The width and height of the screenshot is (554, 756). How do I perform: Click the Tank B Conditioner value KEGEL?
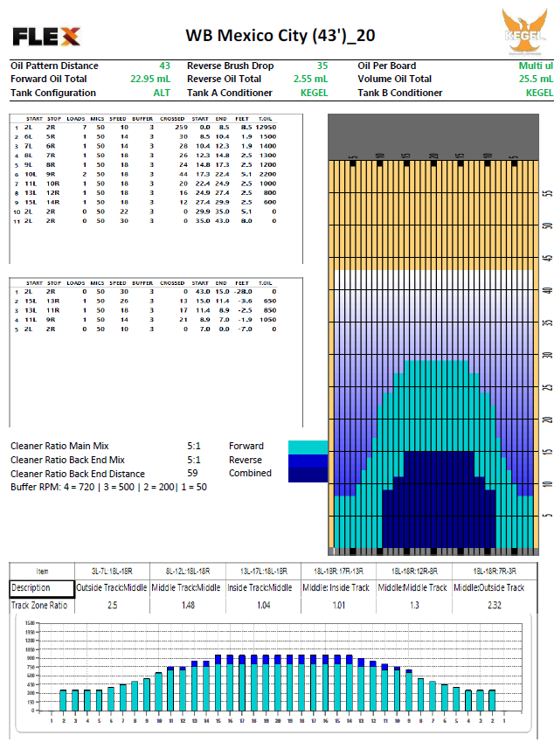(539, 93)
